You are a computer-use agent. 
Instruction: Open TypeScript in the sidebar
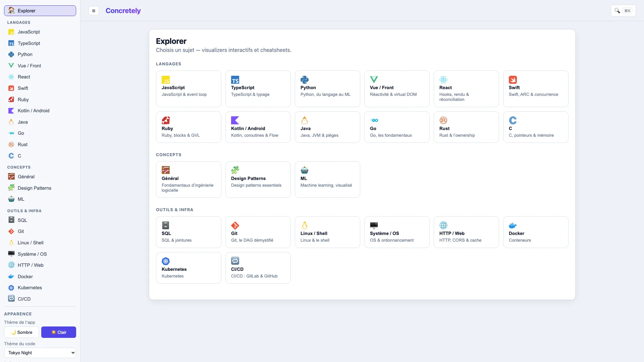pos(40,43)
